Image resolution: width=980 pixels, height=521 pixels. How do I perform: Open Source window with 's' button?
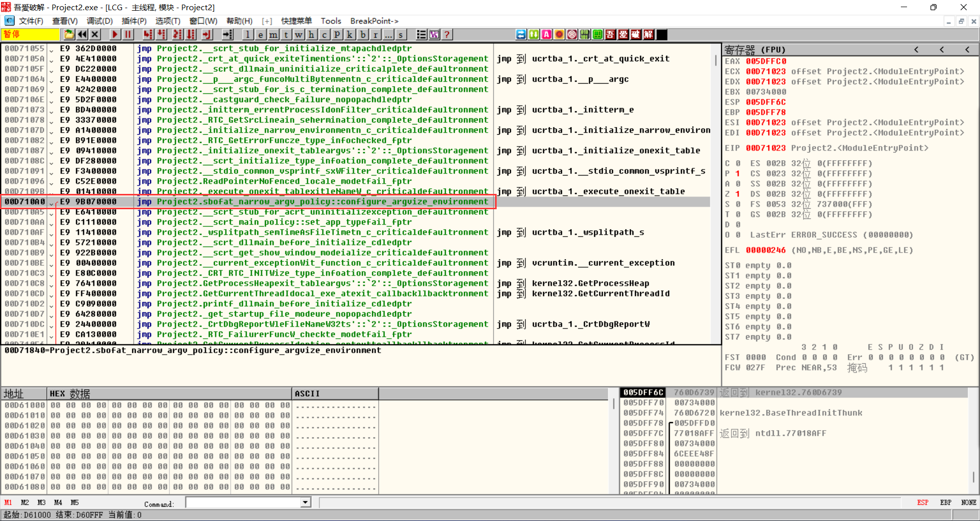click(x=401, y=34)
